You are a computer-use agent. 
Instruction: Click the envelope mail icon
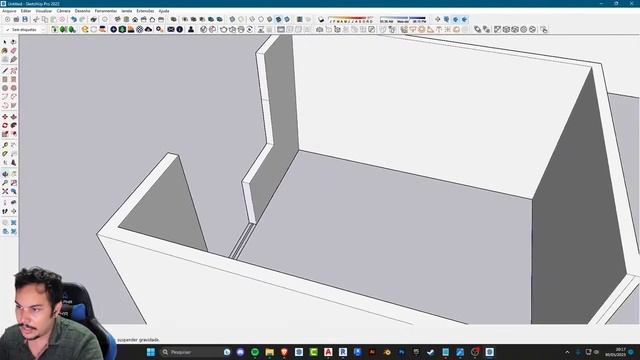point(171,29)
